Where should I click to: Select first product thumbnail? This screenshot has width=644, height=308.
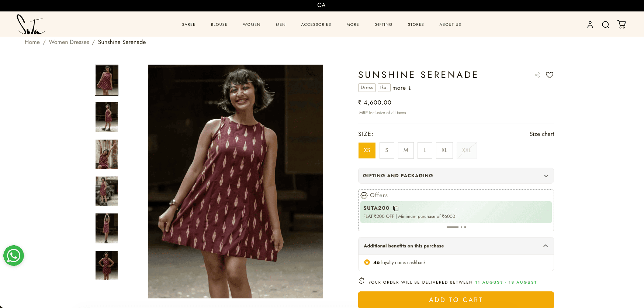coord(107,80)
